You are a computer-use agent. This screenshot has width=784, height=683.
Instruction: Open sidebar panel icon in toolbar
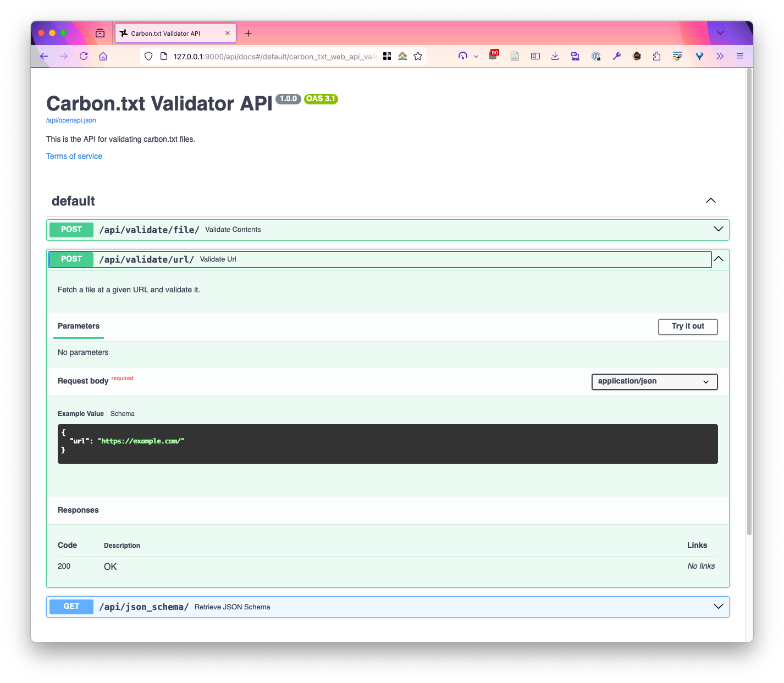coord(535,56)
